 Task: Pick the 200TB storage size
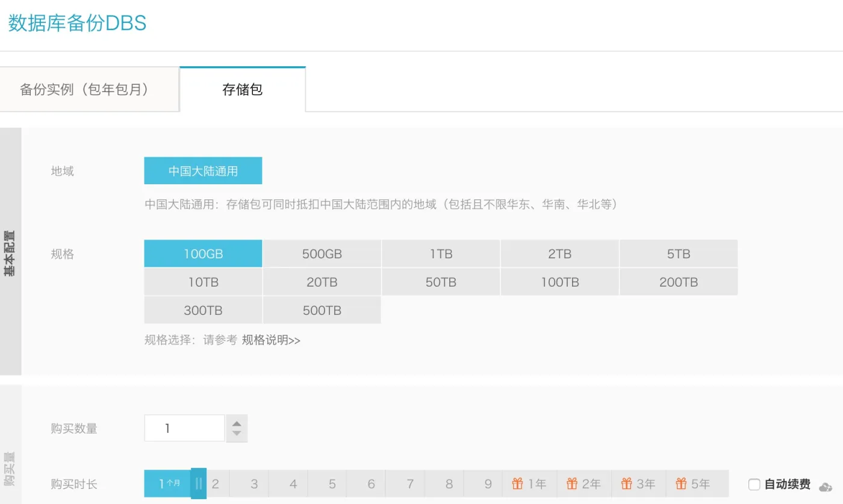tap(679, 282)
